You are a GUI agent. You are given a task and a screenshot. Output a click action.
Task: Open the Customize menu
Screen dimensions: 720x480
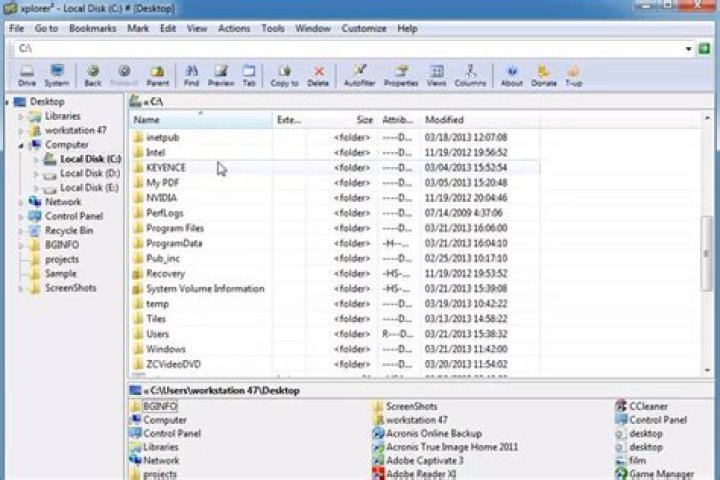(x=363, y=29)
